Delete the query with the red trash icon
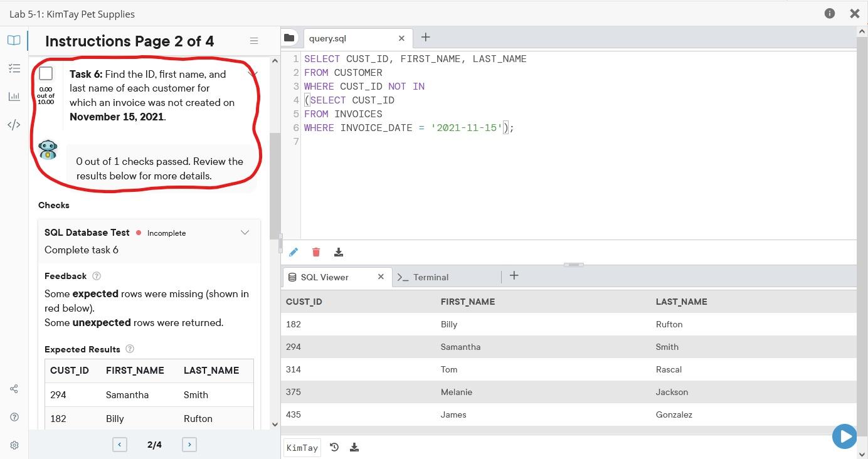Viewport: 868px width, 459px height. pyautogui.click(x=316, y=251)
